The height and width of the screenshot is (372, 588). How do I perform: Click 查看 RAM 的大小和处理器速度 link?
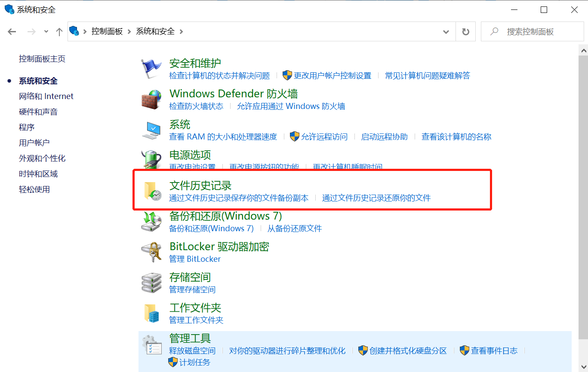pos(223,136)
